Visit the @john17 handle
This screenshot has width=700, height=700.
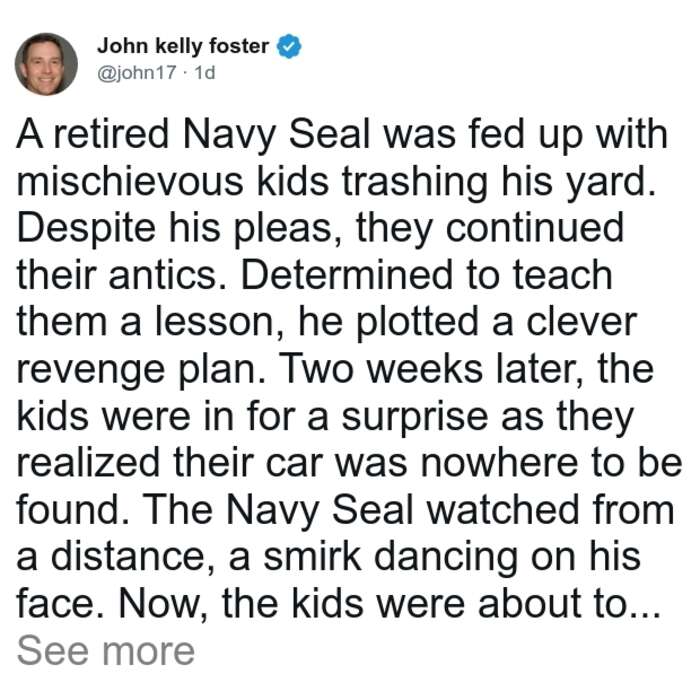[x=137, y=72]
